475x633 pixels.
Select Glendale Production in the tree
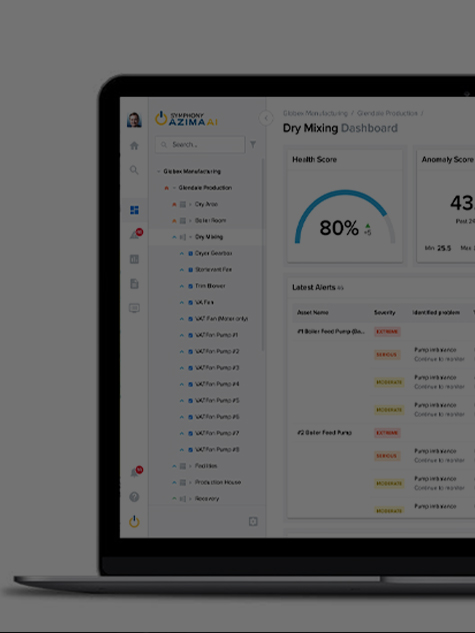point(205,188)
